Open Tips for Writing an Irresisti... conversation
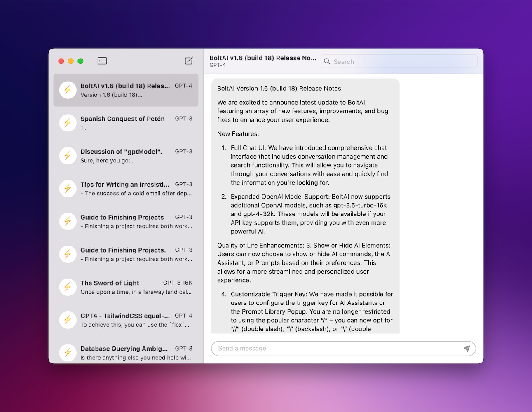532x412 pixels. pyautogui.click(x=126, y=188)
